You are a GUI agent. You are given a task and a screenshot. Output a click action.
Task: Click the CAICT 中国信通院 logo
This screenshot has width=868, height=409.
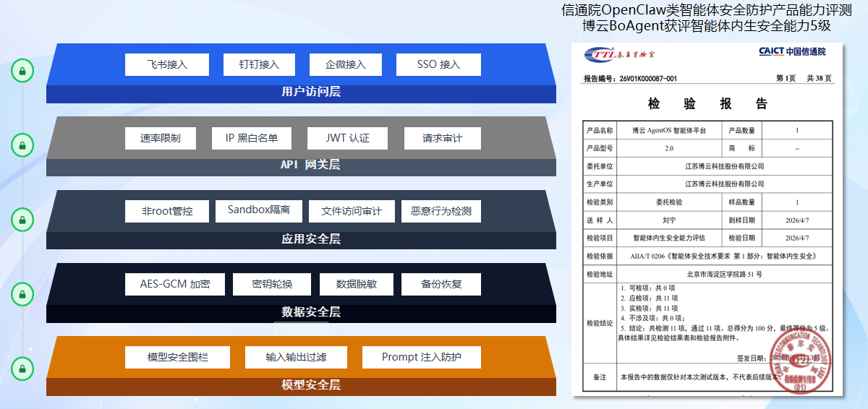pyautogui.click(x=792, y=52)
